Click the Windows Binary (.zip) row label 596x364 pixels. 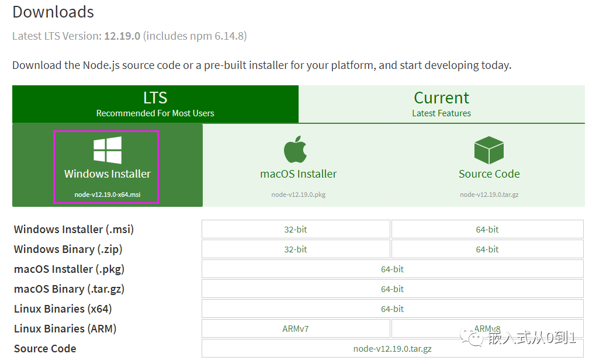[x=68, y=249]
